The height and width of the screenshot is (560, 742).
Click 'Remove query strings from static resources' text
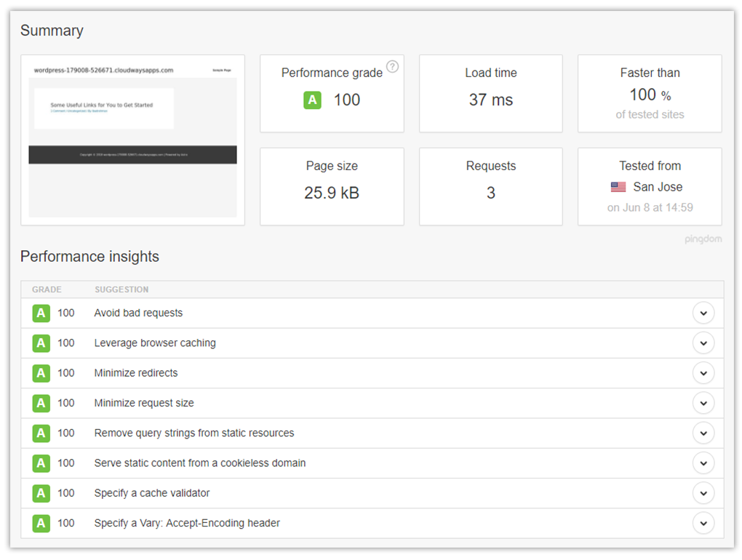pos(194,433)
